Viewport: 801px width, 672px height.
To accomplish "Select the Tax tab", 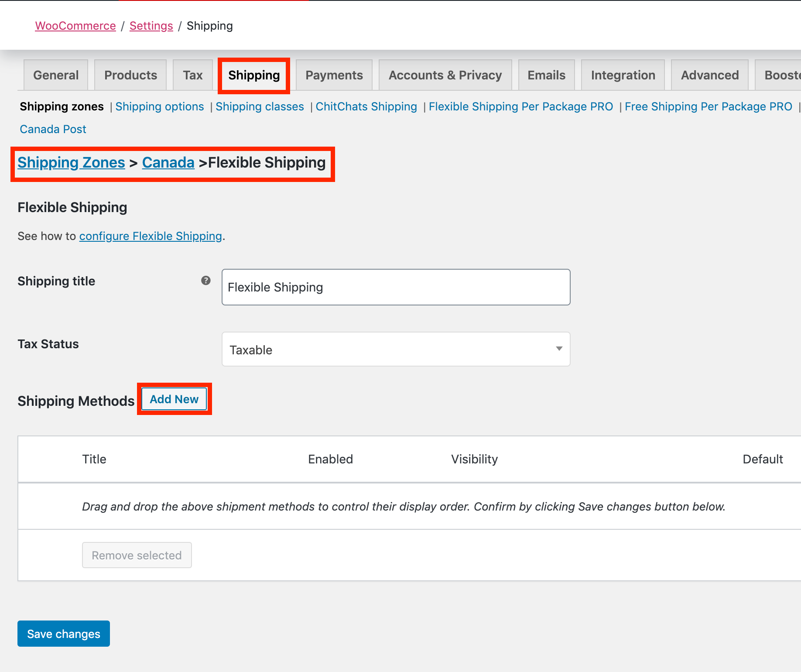I will coord(193,75).
